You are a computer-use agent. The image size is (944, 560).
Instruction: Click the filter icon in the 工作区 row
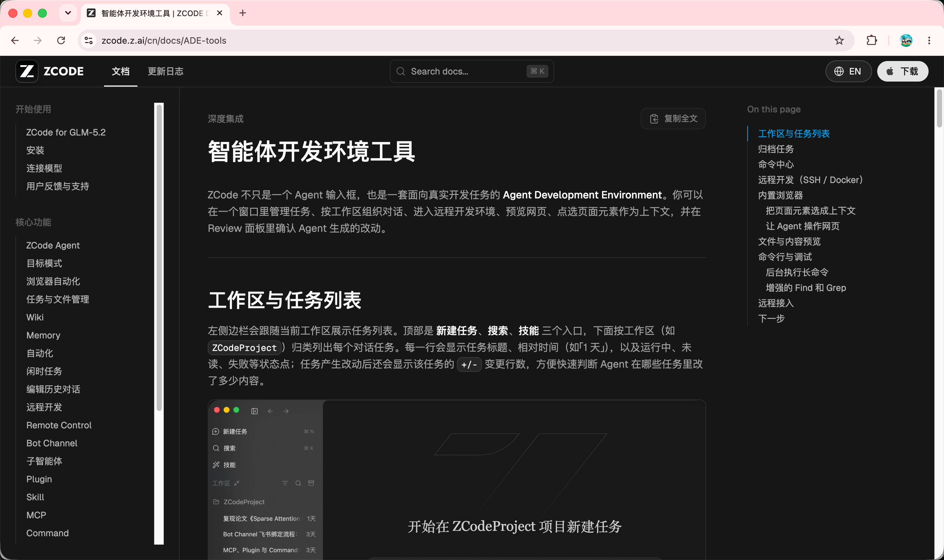285,483
